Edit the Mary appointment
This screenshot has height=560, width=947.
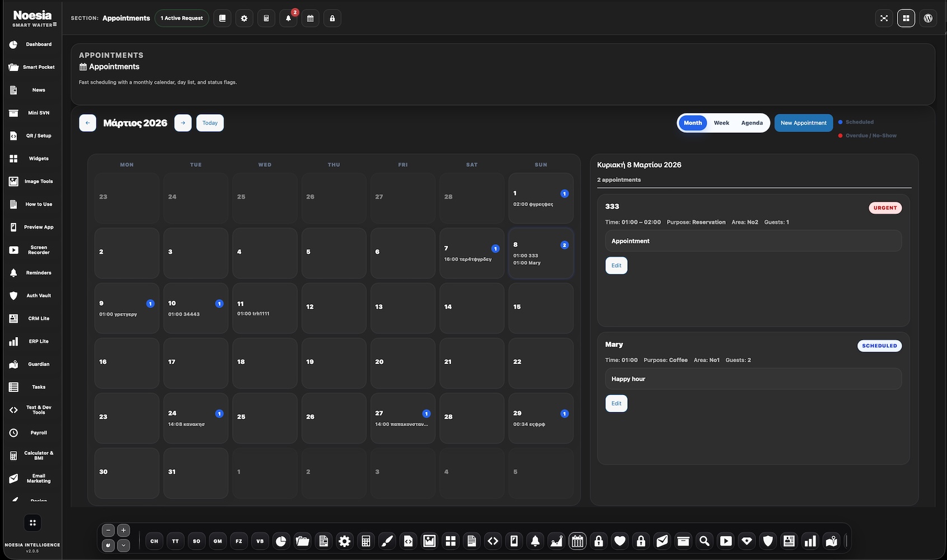coord(617,403)
